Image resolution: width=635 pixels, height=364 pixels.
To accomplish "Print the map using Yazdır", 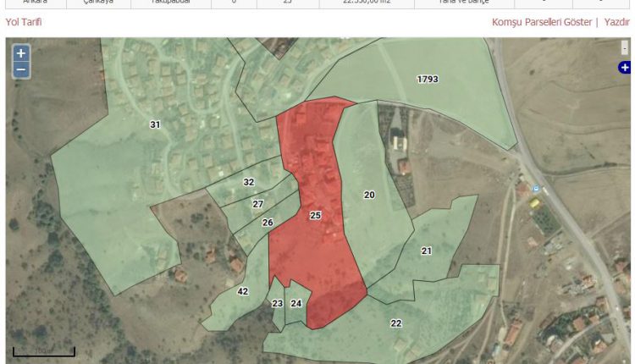I will point(616,22).
